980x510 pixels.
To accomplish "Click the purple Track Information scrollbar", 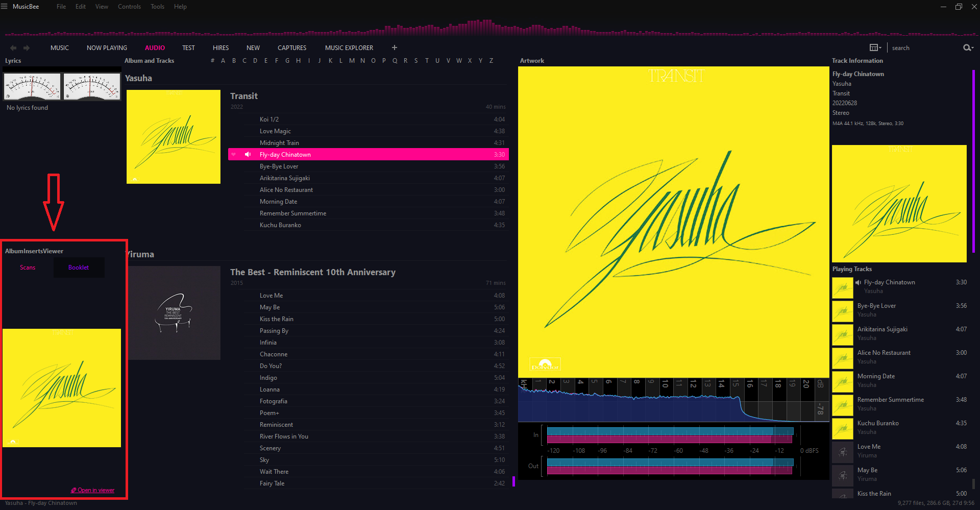I will click(x=974, y=161).
